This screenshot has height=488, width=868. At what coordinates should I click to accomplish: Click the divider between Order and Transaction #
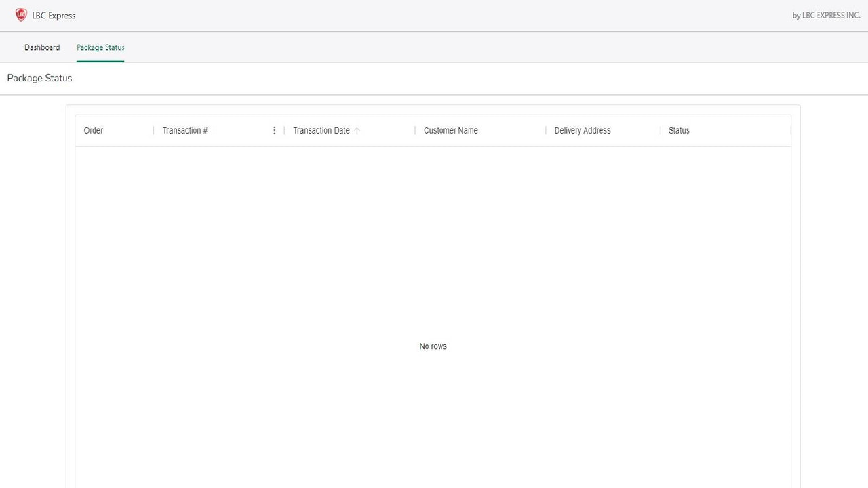pos(153,130)
